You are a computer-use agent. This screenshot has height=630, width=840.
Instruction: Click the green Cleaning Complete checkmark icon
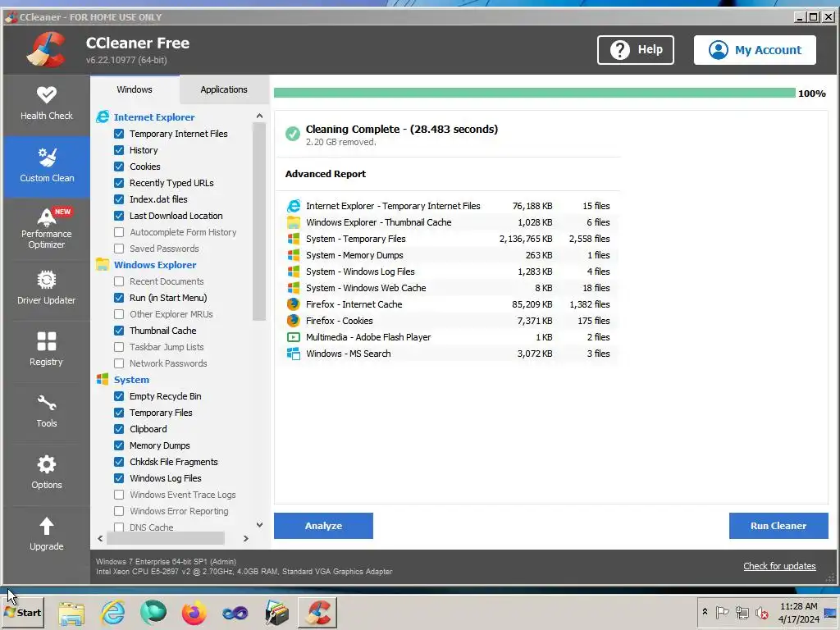293,134
